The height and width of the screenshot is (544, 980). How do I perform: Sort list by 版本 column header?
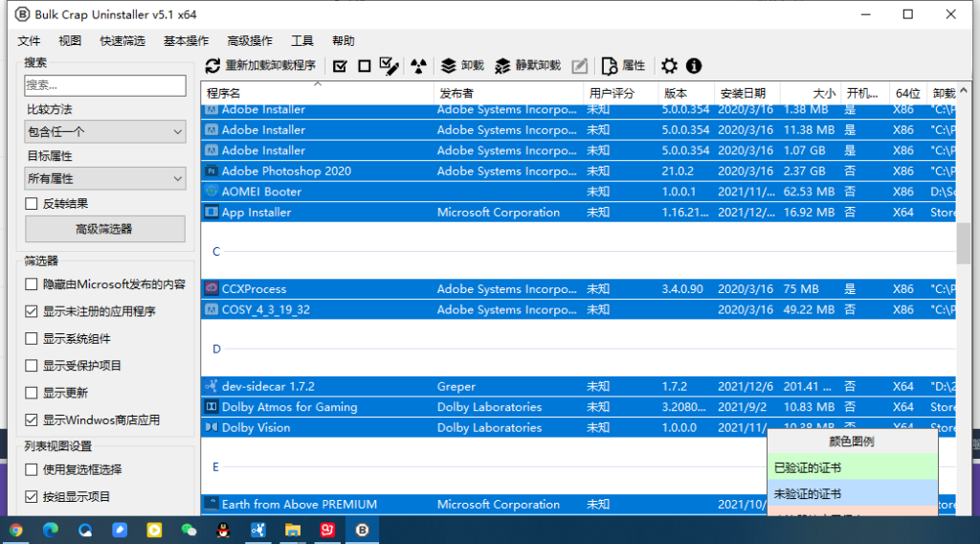pos(686,93)
